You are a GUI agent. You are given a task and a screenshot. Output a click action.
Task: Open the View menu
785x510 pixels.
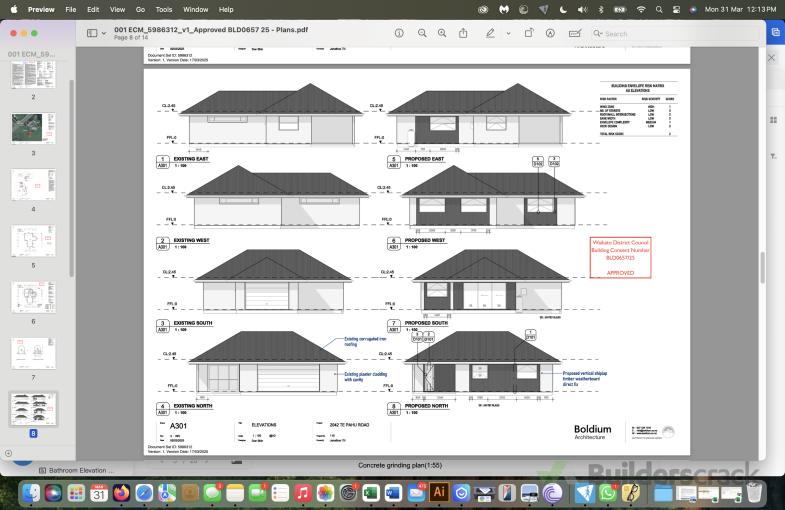(x=117, y=9)
